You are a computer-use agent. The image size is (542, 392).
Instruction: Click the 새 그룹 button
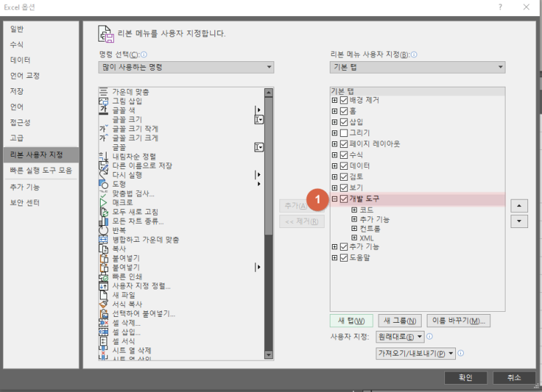pyautogui.click(x=400, y=321)
